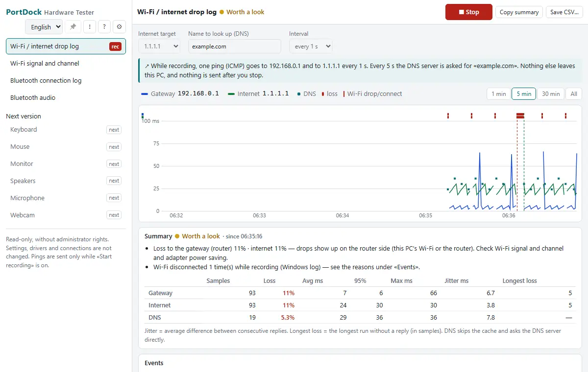Click the DNS legend entry

(x=307, y=93)
